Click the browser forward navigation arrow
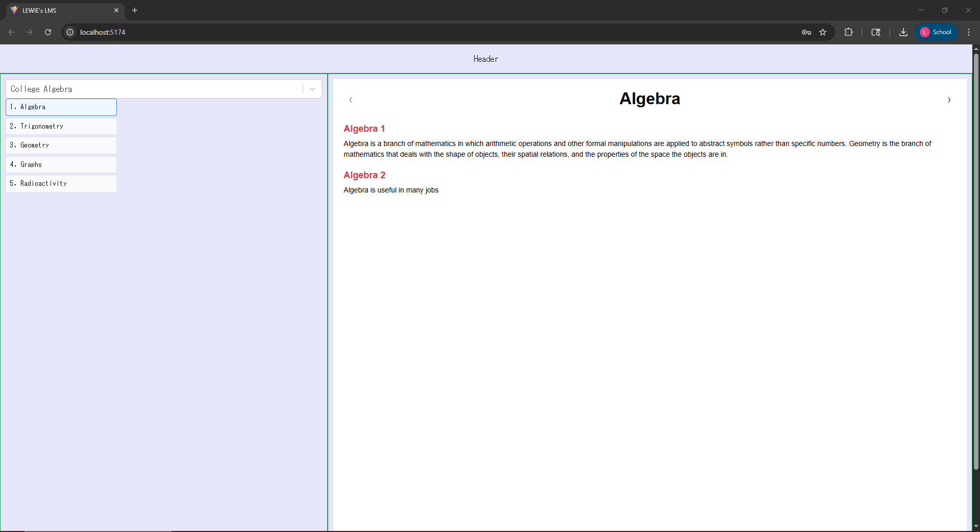Screen dimensions: 980x532 (x=30, y=32)
